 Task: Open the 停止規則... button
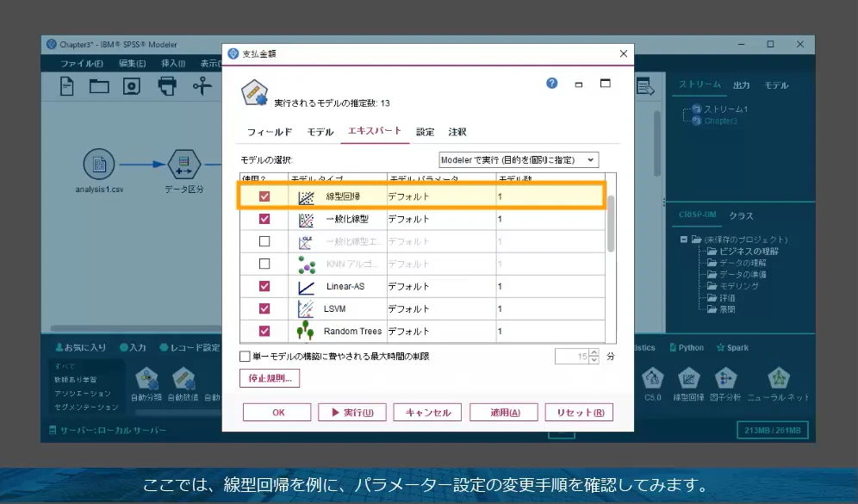tap(270, 378)
